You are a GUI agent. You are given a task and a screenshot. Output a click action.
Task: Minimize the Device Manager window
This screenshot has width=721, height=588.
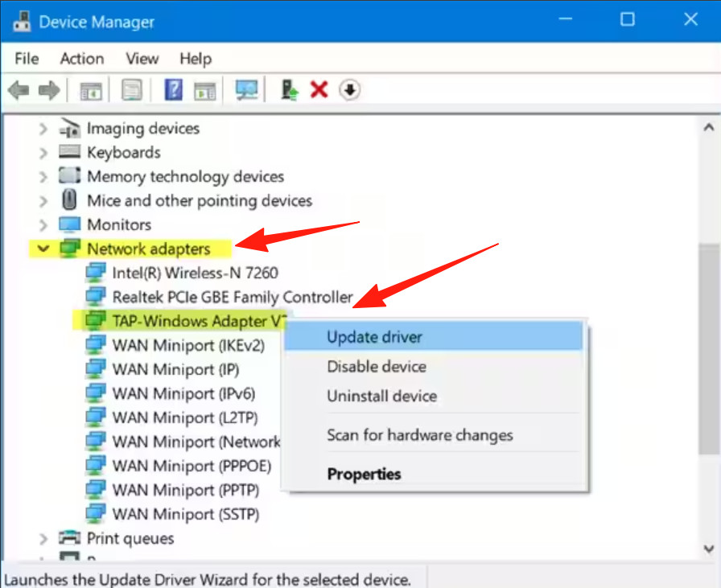pos(565,19)
